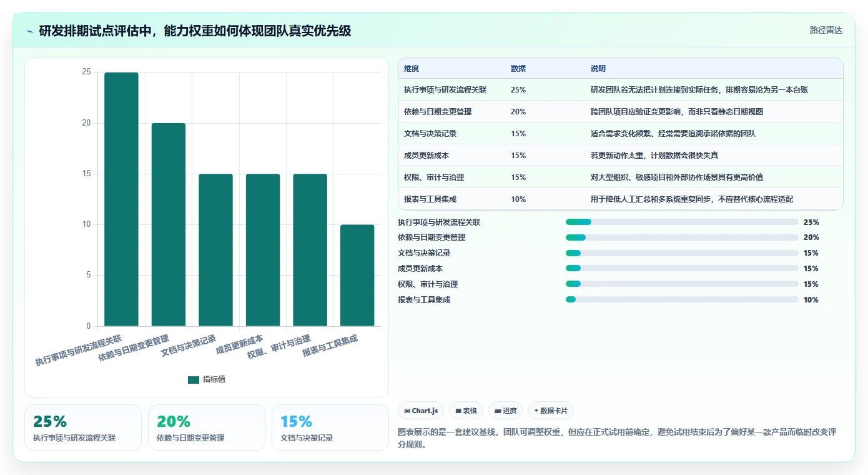Click the description starting 对大型组织、敏感项目

pyautogui.click(x=677, y=177)
